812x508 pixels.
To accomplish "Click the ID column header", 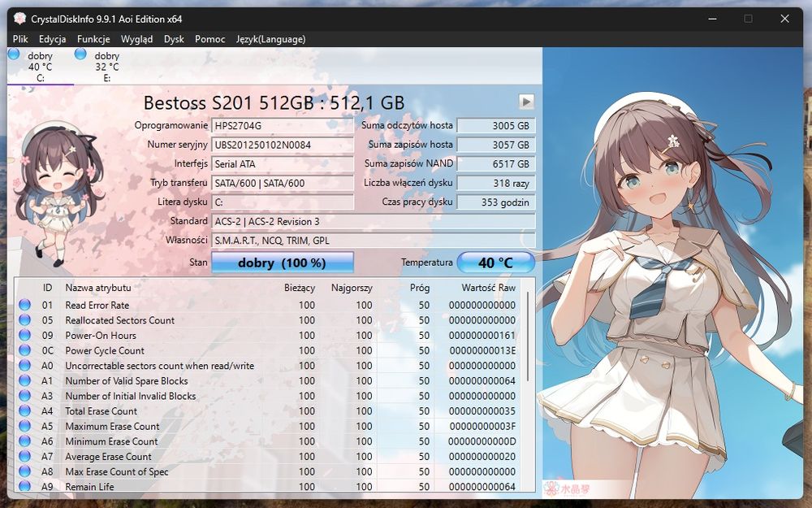I will pyautogui.click(x=47, y=287).
